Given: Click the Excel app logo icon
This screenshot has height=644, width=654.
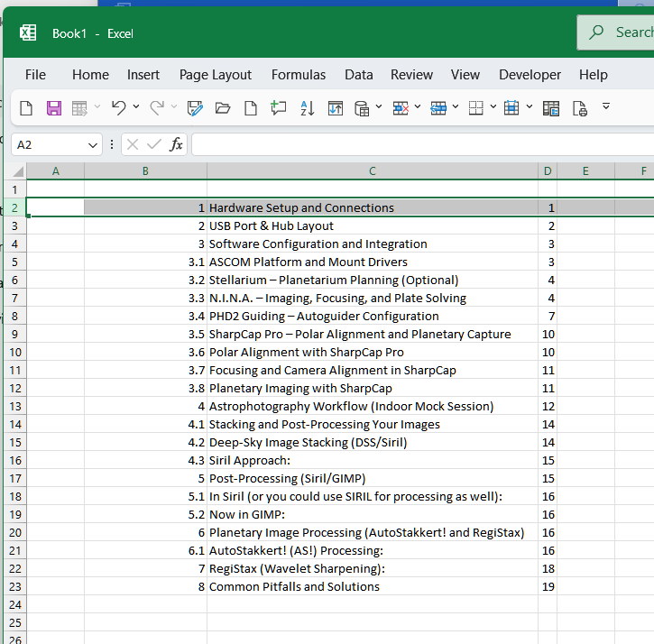Looking at the screenshot, I should 28,32.
